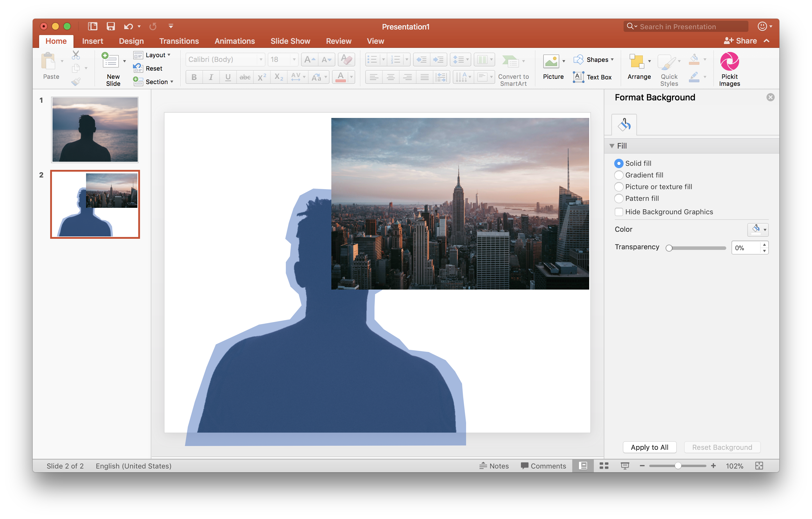This screenshot has width=812, height=519.
Task: Switch to the Transitions tab
Action: 179,41
